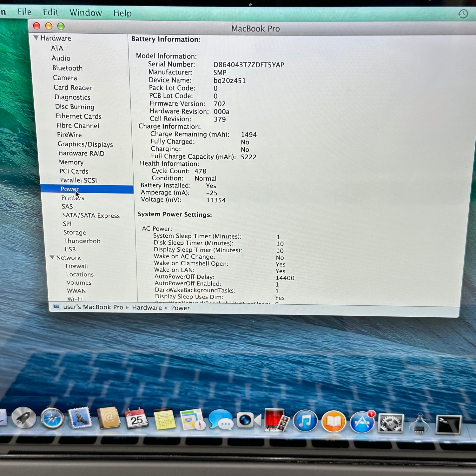
Task: Open Messages chat bubbles icon
Action: point(221,420)
